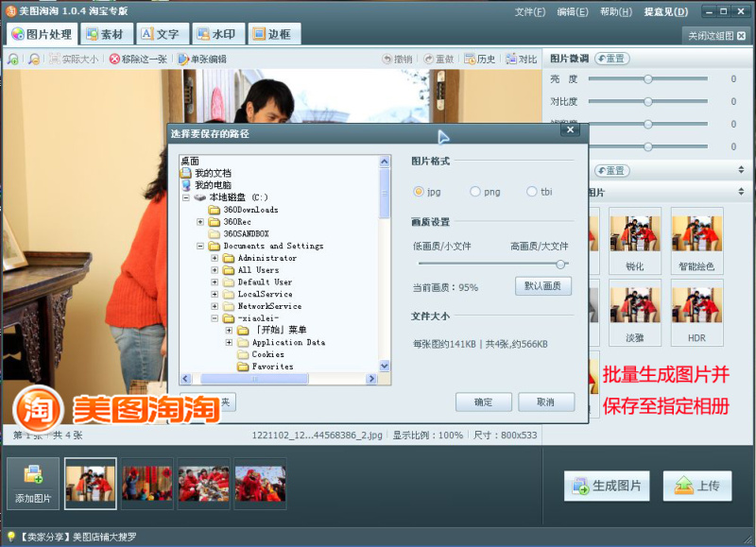Click 重置 next to 图片微调
The image size is (756, 547).
(x=611, y=59)
